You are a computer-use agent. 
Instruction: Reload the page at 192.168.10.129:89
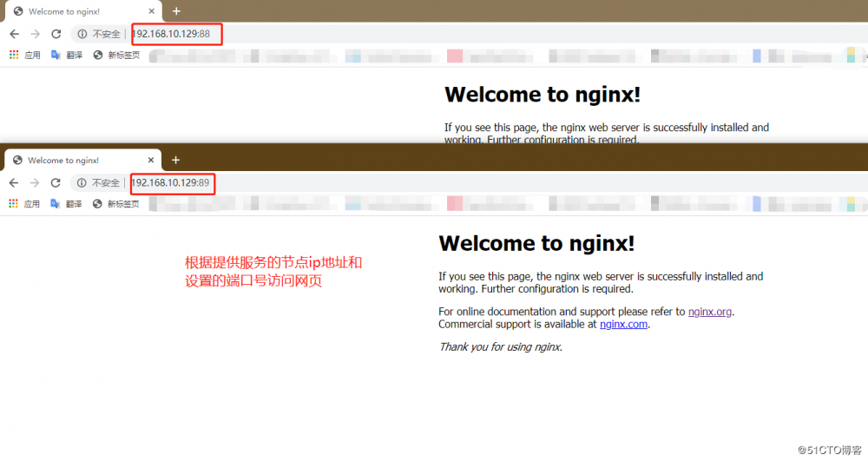click(x=56, y=182)
